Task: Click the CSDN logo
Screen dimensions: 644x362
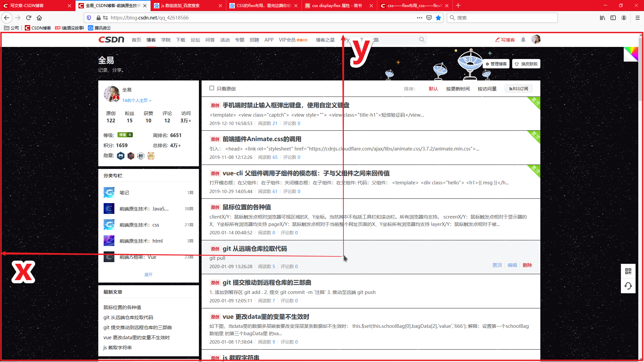Action: 111,40
